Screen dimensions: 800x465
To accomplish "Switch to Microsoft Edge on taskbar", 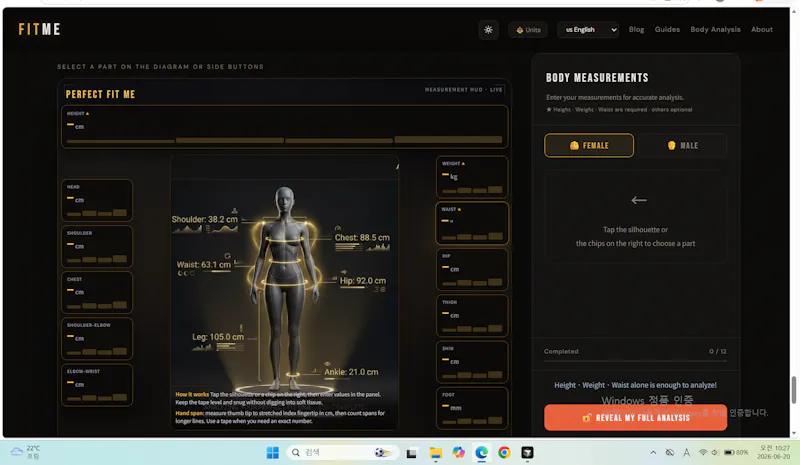I will pos(481,452).
